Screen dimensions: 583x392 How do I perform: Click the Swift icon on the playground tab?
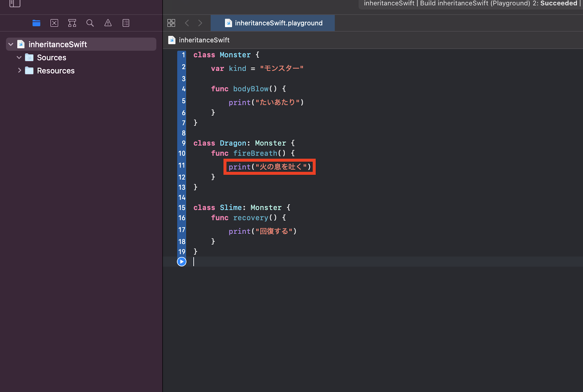[228, 23]
